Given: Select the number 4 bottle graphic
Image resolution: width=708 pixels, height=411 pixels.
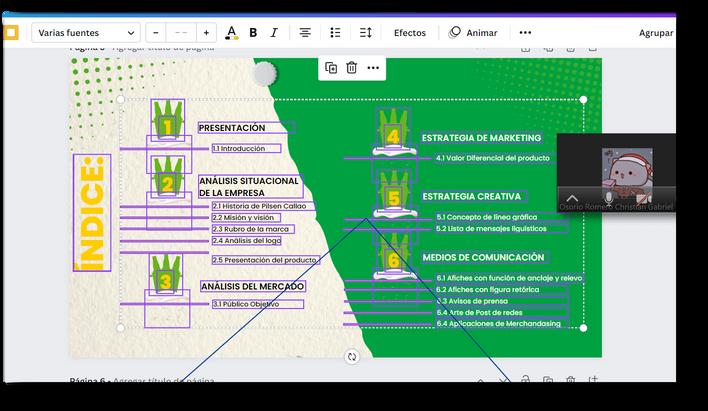Looking at the screenshot, I should pos(393,130).
